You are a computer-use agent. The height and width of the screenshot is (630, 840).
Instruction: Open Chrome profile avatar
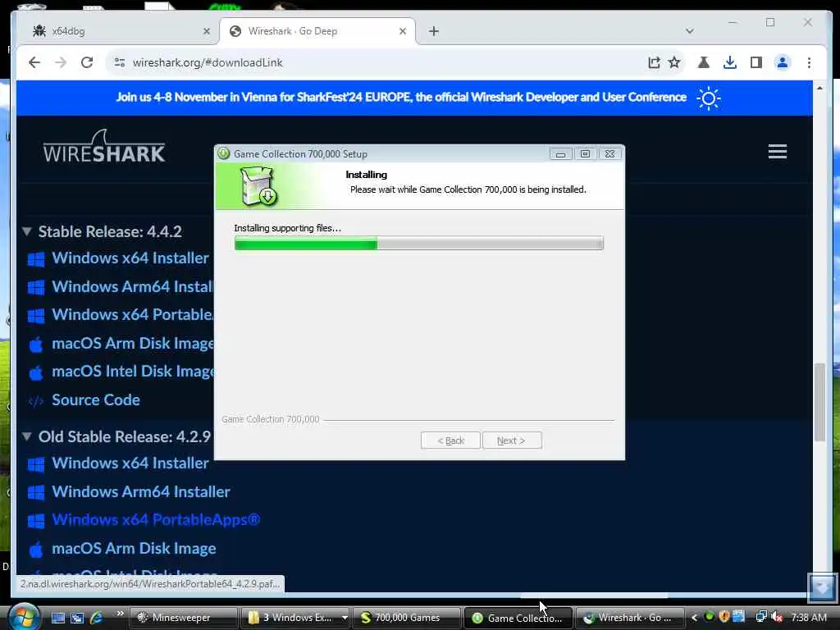pyautogui.click(x=782, y=62)
